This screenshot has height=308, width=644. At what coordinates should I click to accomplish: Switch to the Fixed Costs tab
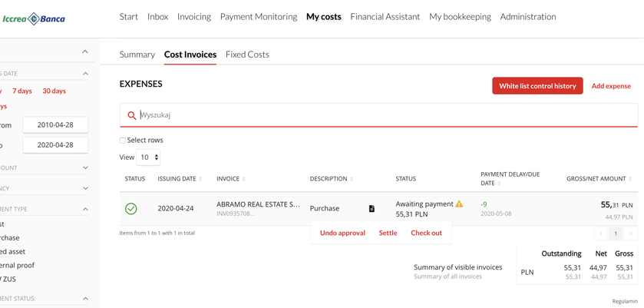[x=247, y=55]
